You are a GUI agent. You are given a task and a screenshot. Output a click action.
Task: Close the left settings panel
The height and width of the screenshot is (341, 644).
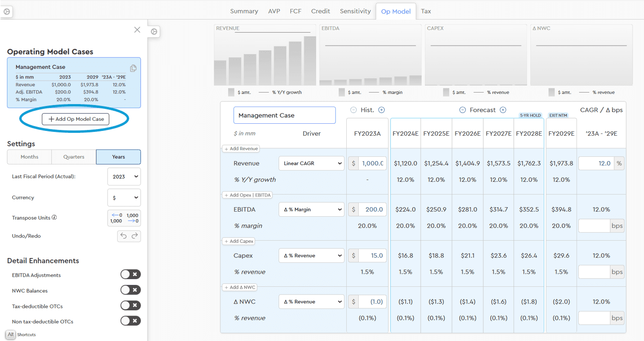pos(137,30)
